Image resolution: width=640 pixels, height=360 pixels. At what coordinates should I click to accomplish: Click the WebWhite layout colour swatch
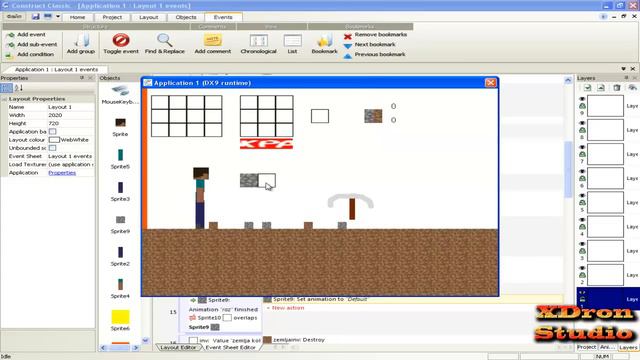[x=54, y=140]
